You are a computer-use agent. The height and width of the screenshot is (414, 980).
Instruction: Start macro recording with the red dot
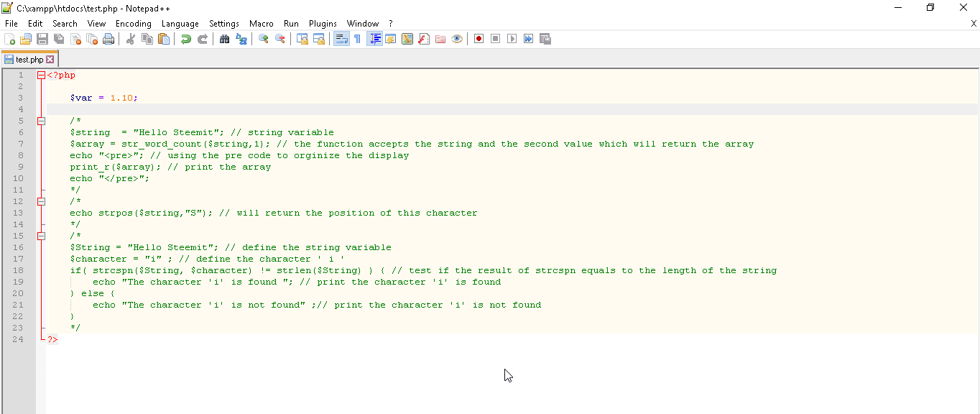(x=479, y=39)
